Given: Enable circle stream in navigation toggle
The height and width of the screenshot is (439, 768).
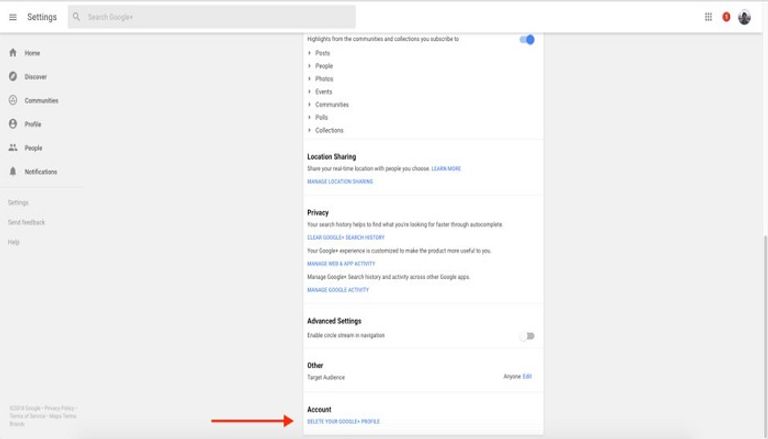Looking at the screenshot, I should (527, 336).
